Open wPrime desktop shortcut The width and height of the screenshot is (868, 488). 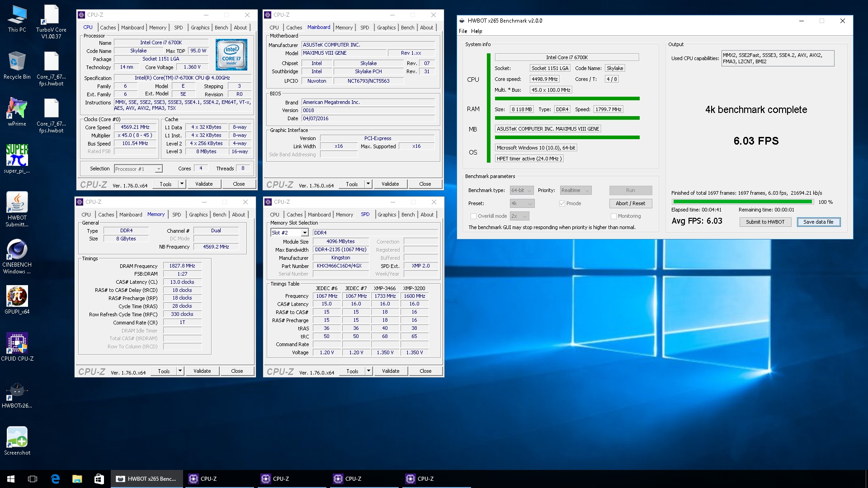[x=17, y=113]
